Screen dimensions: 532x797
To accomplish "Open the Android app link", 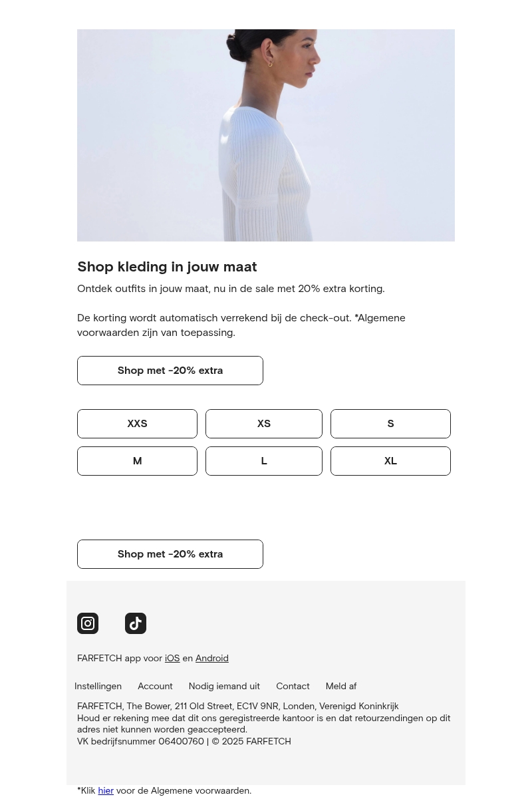I will pyautogui.click(x=211, y=658).
